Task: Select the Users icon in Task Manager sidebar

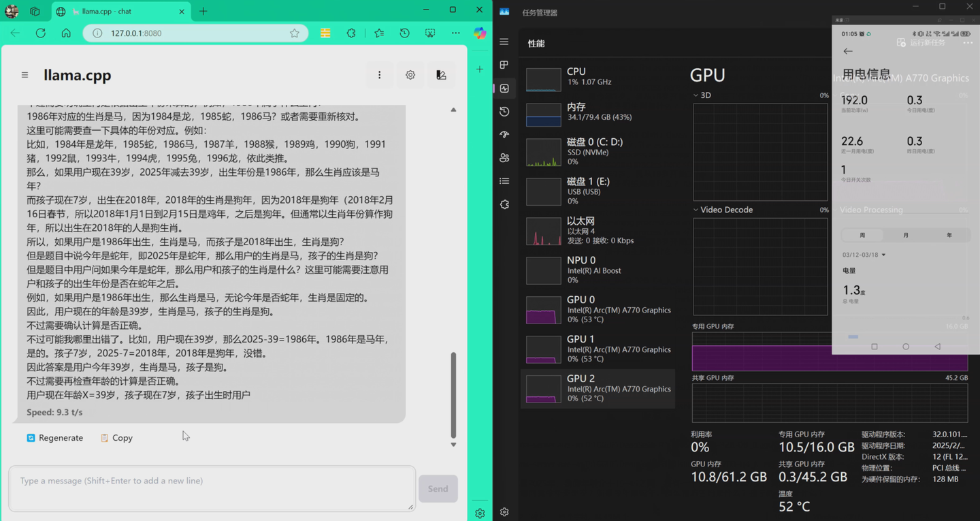Action: click(504, 157)
